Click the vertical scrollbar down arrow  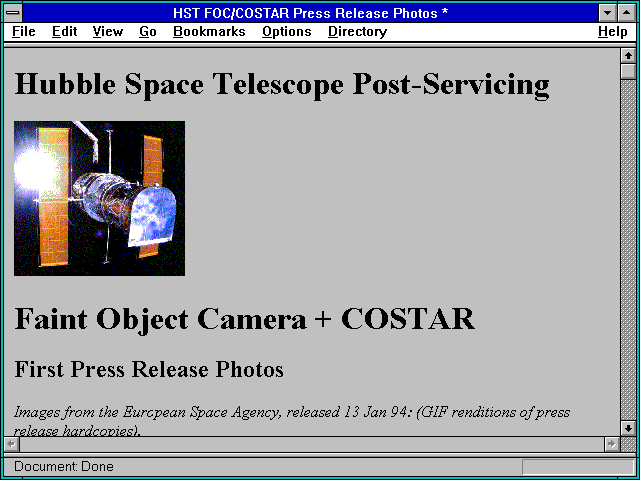tap(628, 428)
